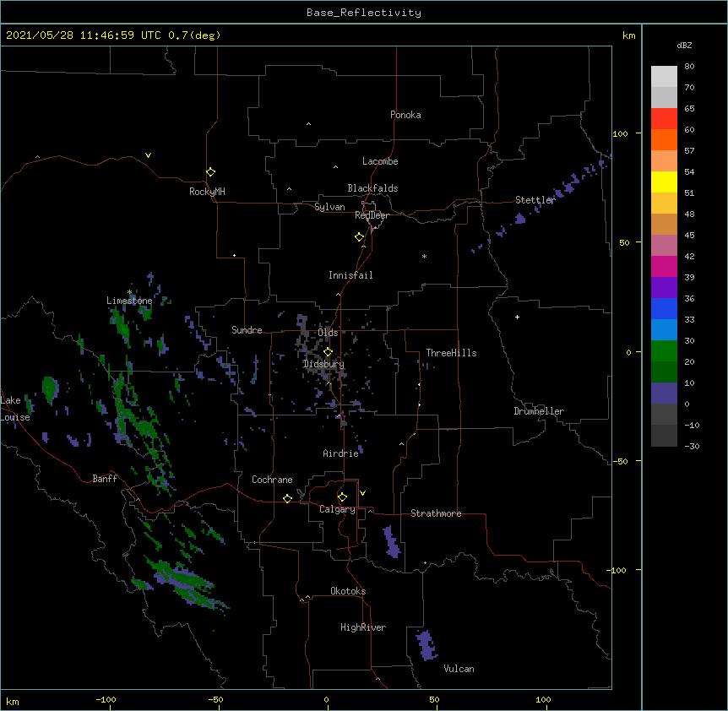Click the green echo blob near Lake Louise
728x711 pixels.
pos(50,388)
